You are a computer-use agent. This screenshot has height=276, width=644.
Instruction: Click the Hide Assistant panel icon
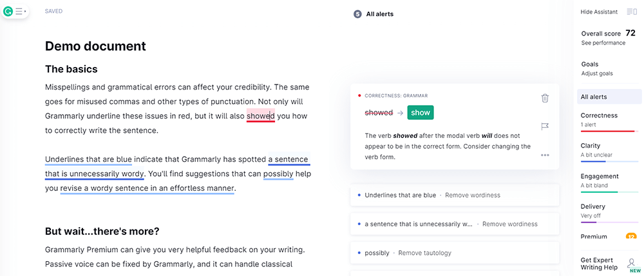tap(631, 12)
